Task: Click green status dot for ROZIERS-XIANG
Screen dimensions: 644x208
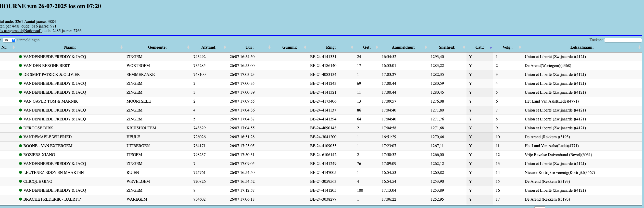Action: pyautogui.click(x=20, y=155)
